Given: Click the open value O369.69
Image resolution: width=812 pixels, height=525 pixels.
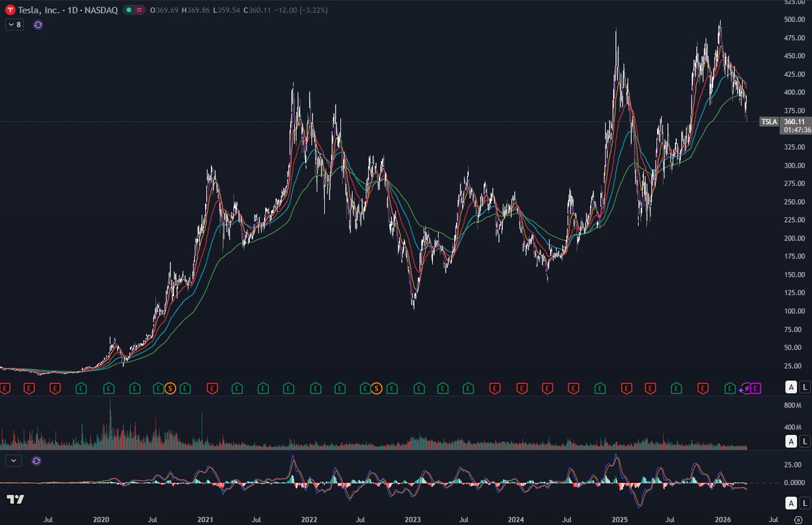Looking at the screenshot, I should (x=165, y=10).
